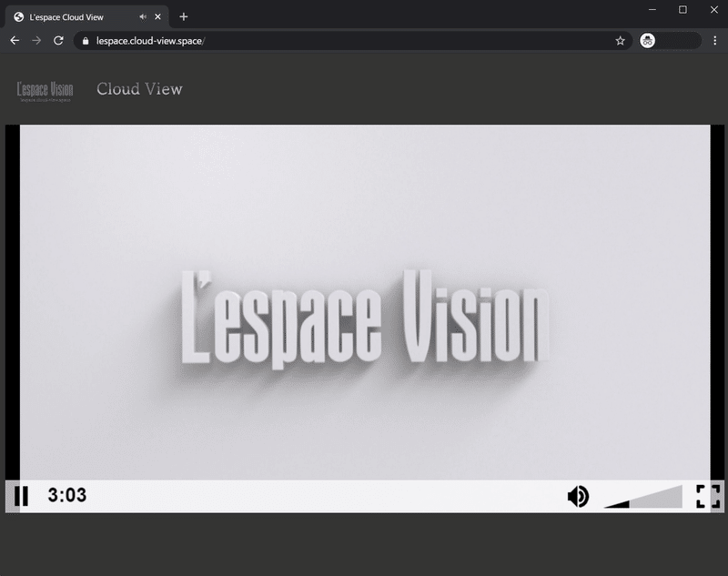View site security lock info
Screen dimensions: 728x576
click(86, 41)
